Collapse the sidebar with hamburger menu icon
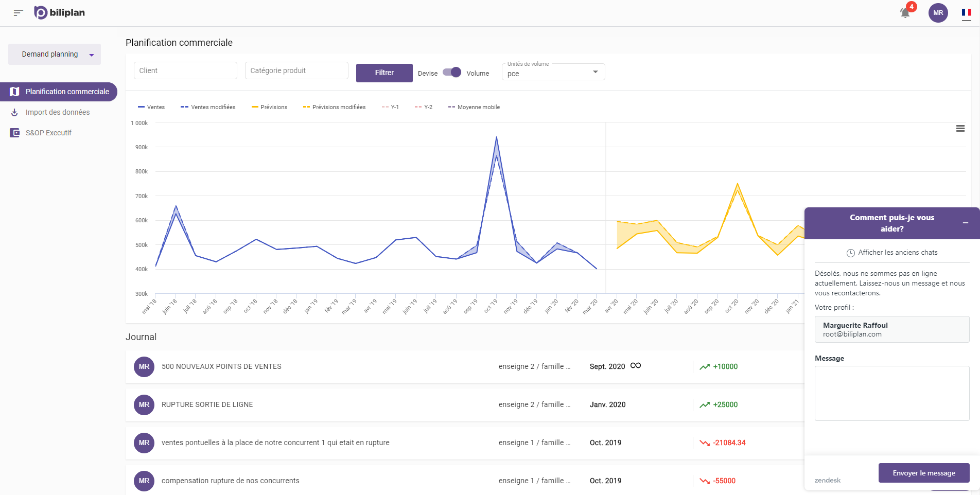Viewport: 980px width, 495px height. click(19, 13)
